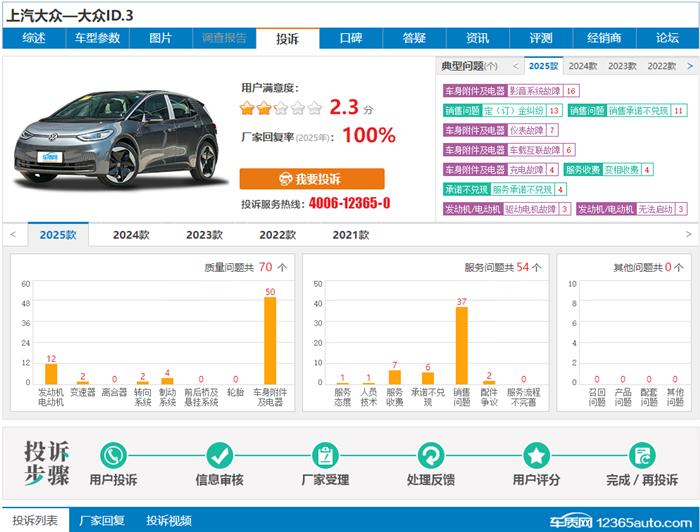This screenshot has width=700, height=532.
Task: Open the 投诉视频 bottom tab
Action: 169,520
